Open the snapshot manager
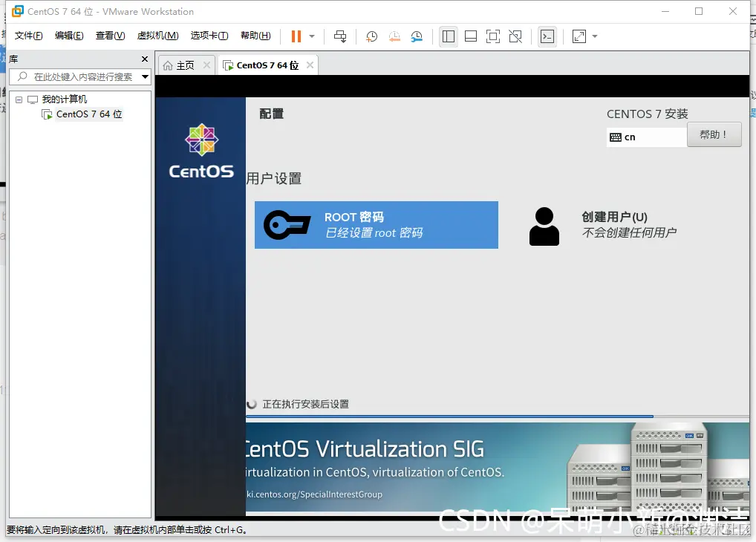Image resolution: width=756 pixels, height=542 pixels. 417,36
